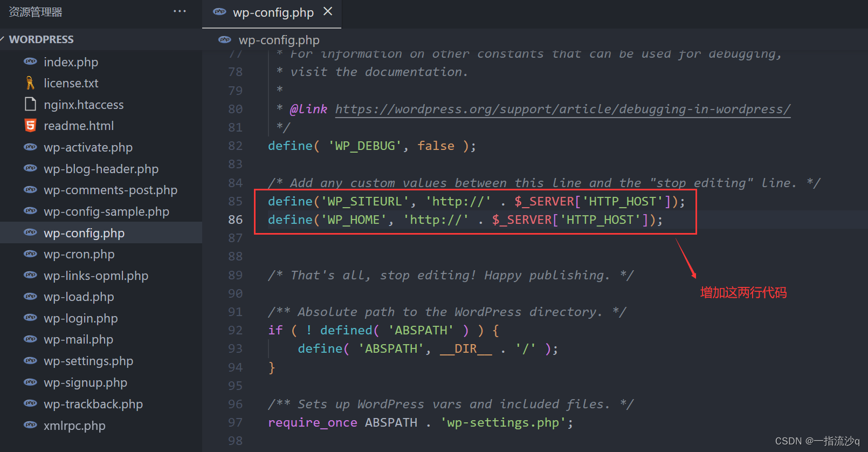This screenshot has height=452, width=868.
Task: Click the 'visit the documentation' comment line
Action: pyautogui.click(x=372, y=72)
